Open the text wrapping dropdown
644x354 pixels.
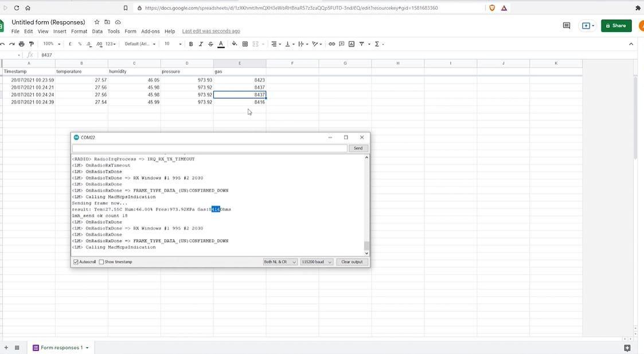pyautogui.click(x=303, y=44)
